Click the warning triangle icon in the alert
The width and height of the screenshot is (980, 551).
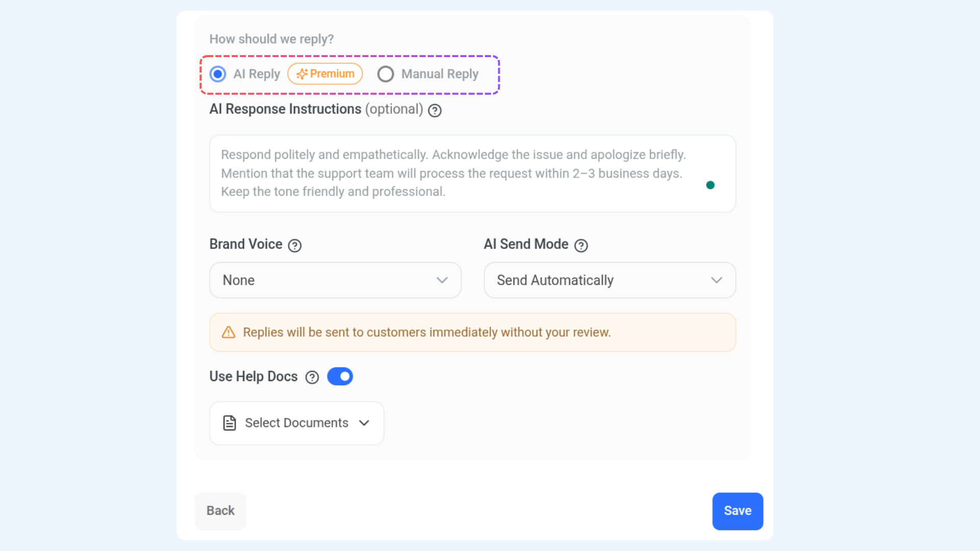point(228,333)
